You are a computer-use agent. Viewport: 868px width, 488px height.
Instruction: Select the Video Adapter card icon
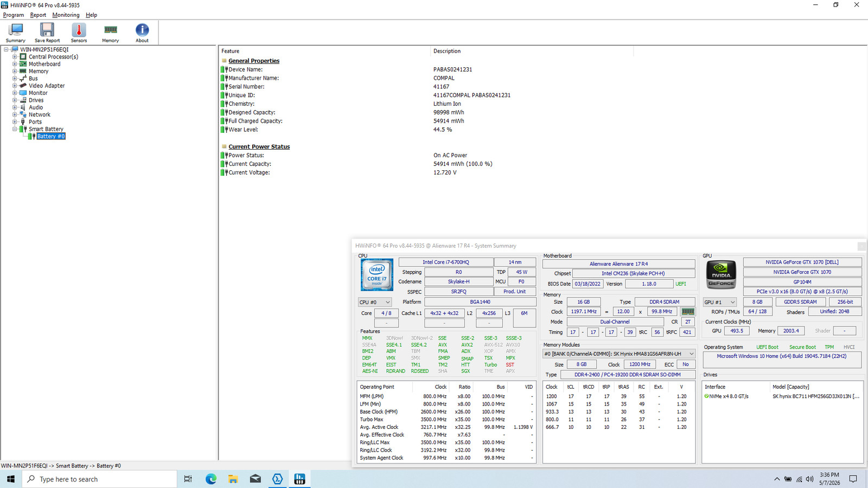pos(23,86)
